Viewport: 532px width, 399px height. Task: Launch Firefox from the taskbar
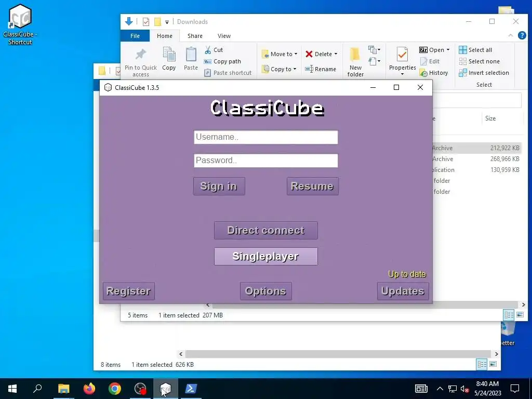[89, 389]
